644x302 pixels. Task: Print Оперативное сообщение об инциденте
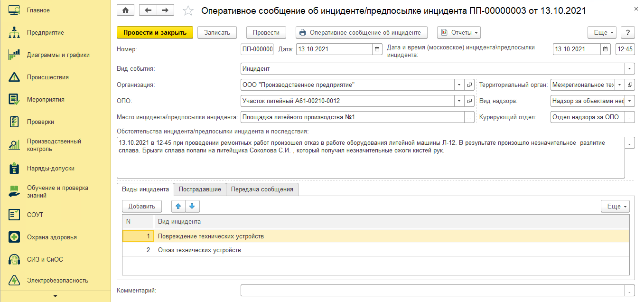(x=361, y=32)
